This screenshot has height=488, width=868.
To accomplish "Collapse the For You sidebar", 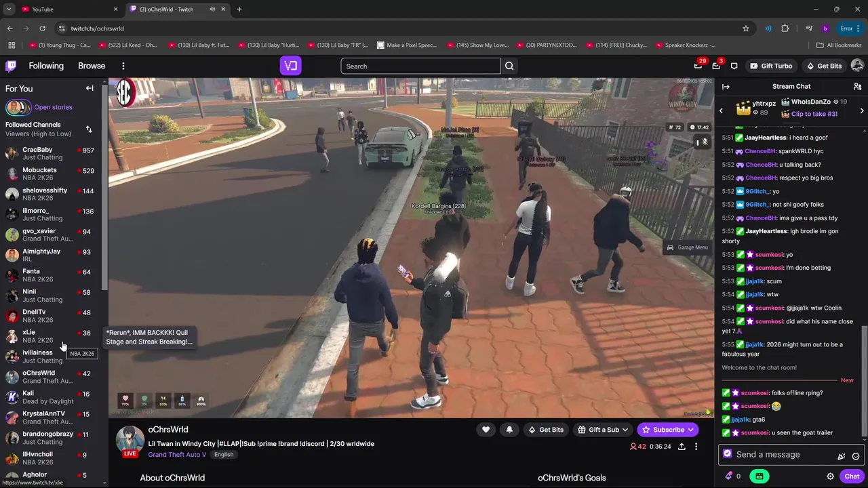I will pyautogui.click(x=90, y=88).
